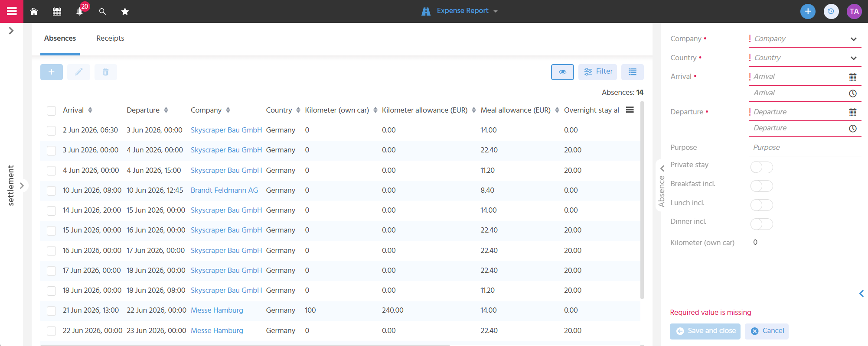Toggle the eye preview button
Image resolution: width=868 pixels, height=346 pixels.
[562, 72]
